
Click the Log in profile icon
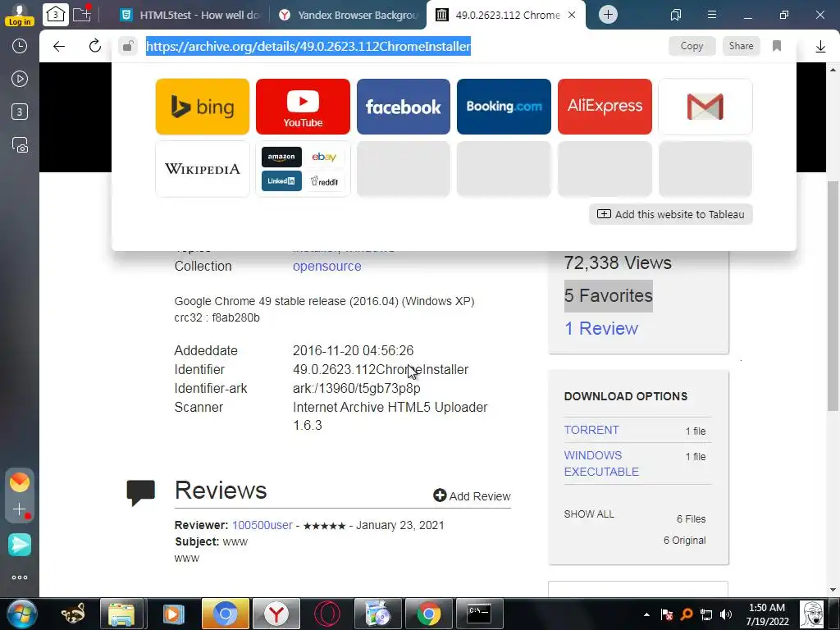[x=20, y=15]
